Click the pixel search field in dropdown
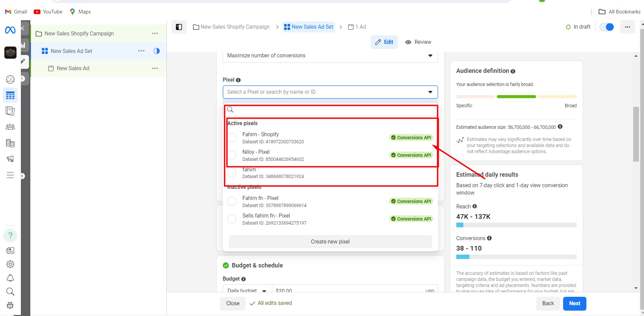 click(x=331, y=110)
